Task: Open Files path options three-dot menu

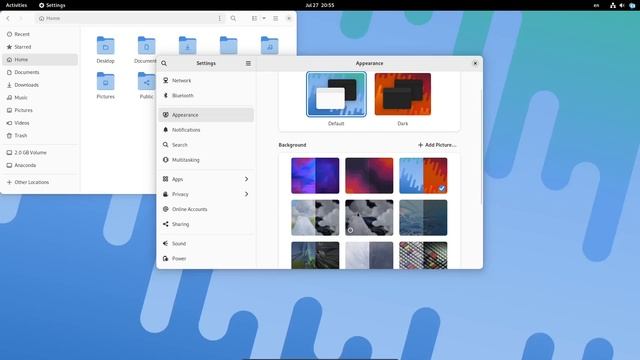Action: pos(220,18)
